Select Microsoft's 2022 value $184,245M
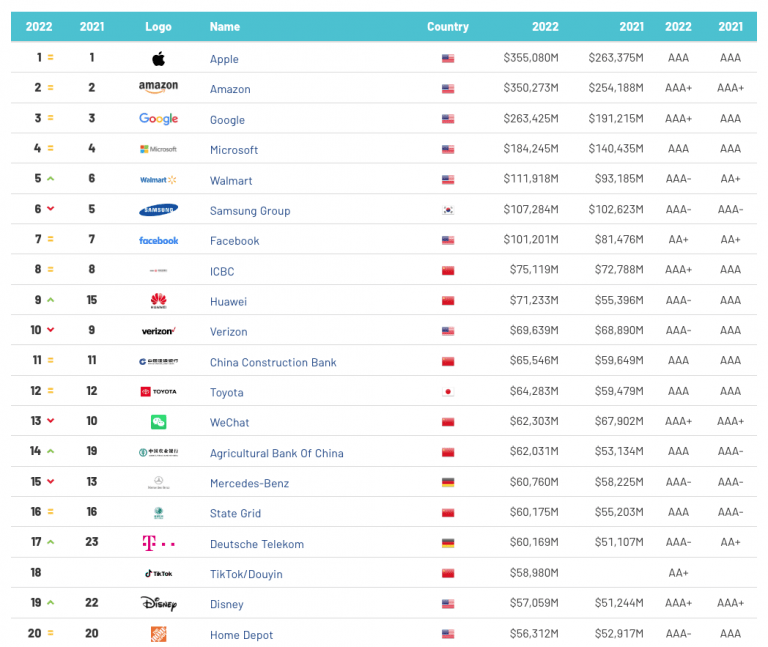Viewport: 768px width, 647px height. click(x=531, y=148)
